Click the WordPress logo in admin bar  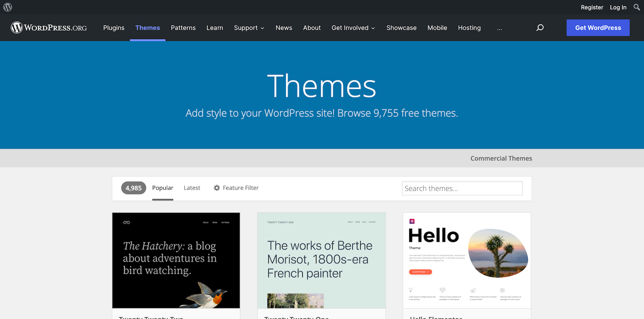pos(7,7)
